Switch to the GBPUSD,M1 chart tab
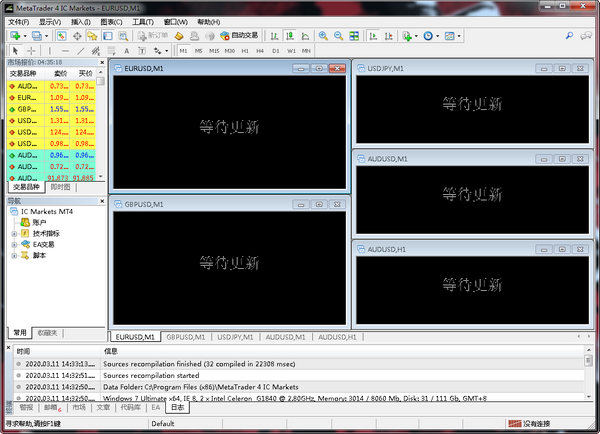Screen dimensions: 600x434 (x=185, y=337)
